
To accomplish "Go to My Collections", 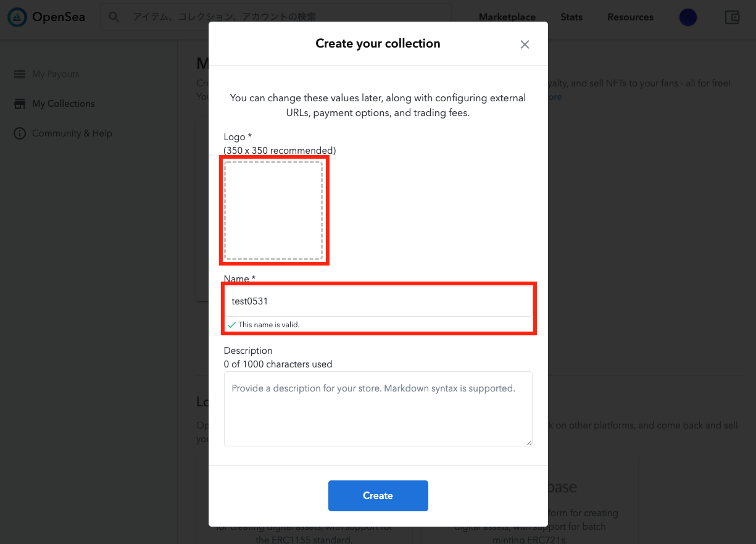I will click(x=64, y=104).
